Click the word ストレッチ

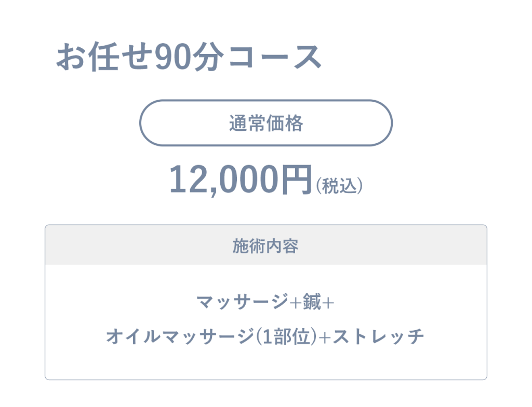378,336
